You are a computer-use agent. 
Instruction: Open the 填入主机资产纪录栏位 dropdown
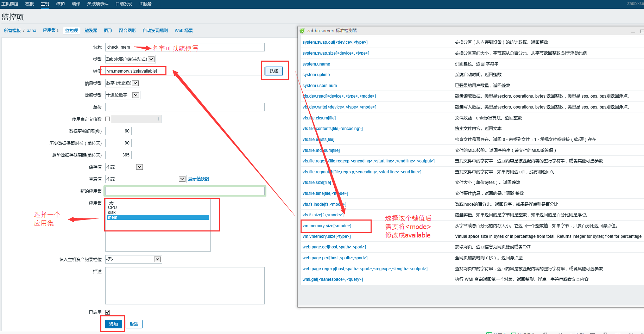click(134, 259)
